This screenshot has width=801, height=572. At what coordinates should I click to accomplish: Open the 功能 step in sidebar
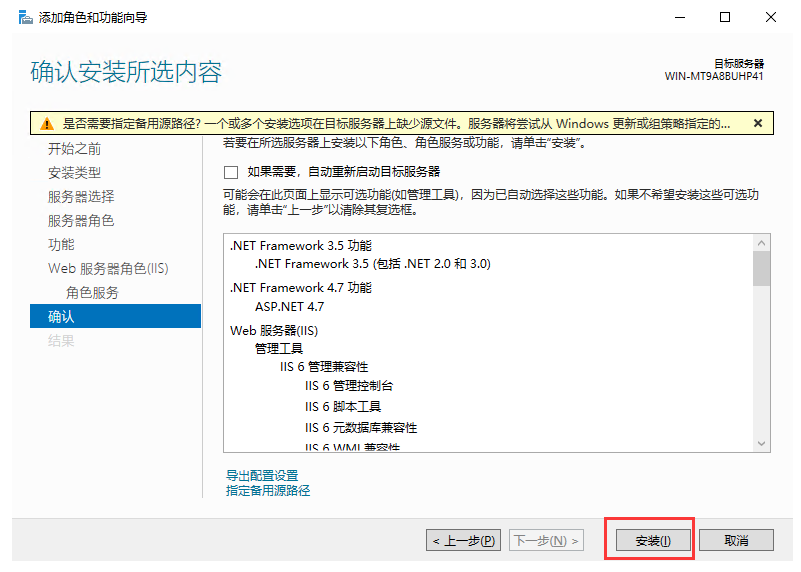click(x=61, y=244)
